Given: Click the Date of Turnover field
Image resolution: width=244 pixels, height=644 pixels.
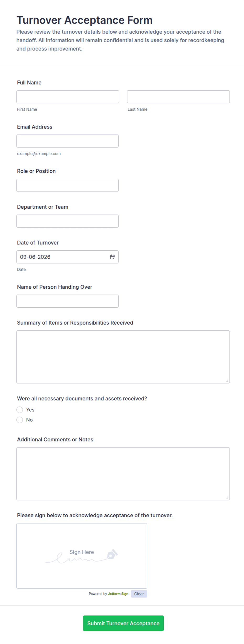Looking at the screenshot, I should point(63,257).
